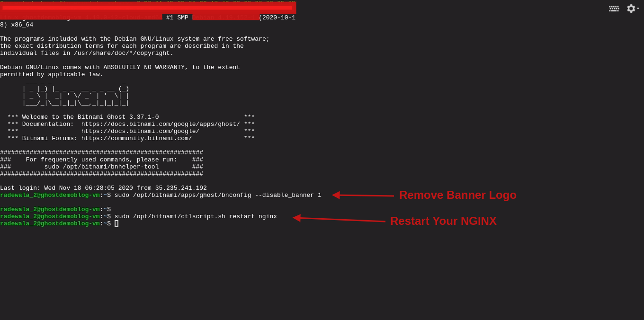Click the green radewala_2@ghostdemoblog-vm prompt

click(50, 195)
